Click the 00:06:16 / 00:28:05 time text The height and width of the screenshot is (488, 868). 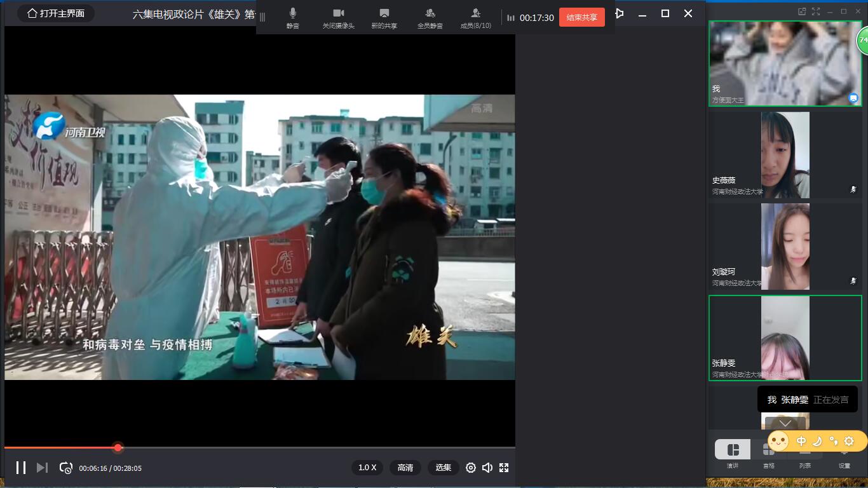tap(110, 468)
